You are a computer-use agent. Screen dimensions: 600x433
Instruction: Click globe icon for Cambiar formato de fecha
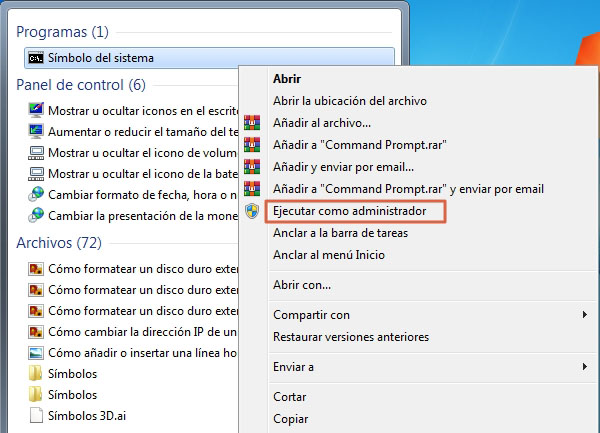point(36,194)
